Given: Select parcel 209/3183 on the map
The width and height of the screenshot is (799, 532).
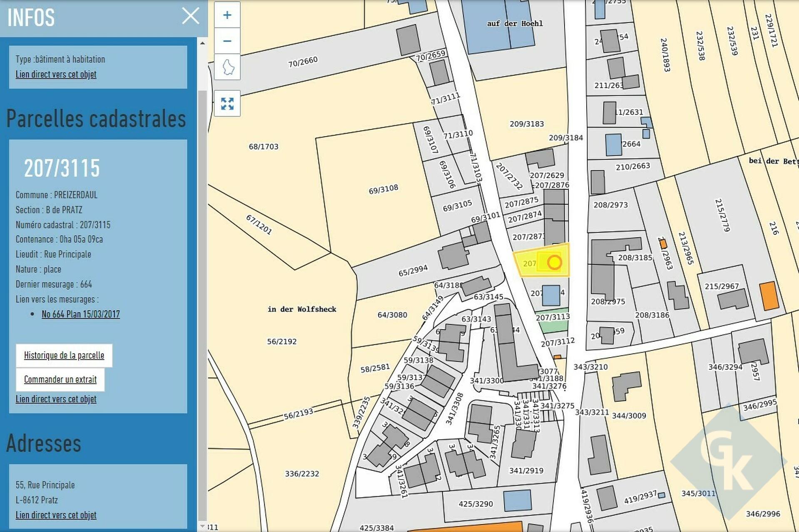Looking at the screenshot, I should click(526, 124).
